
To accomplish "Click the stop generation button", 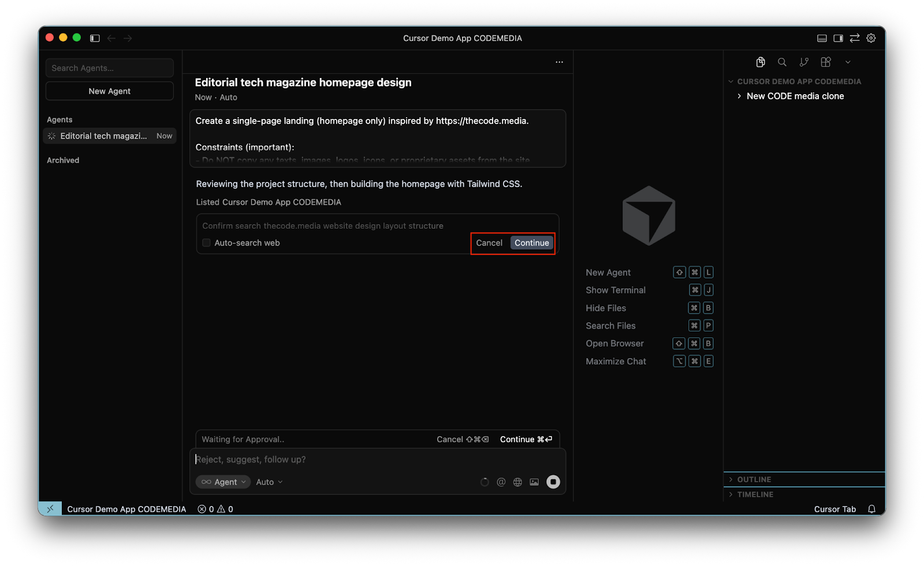I will 553,482.
